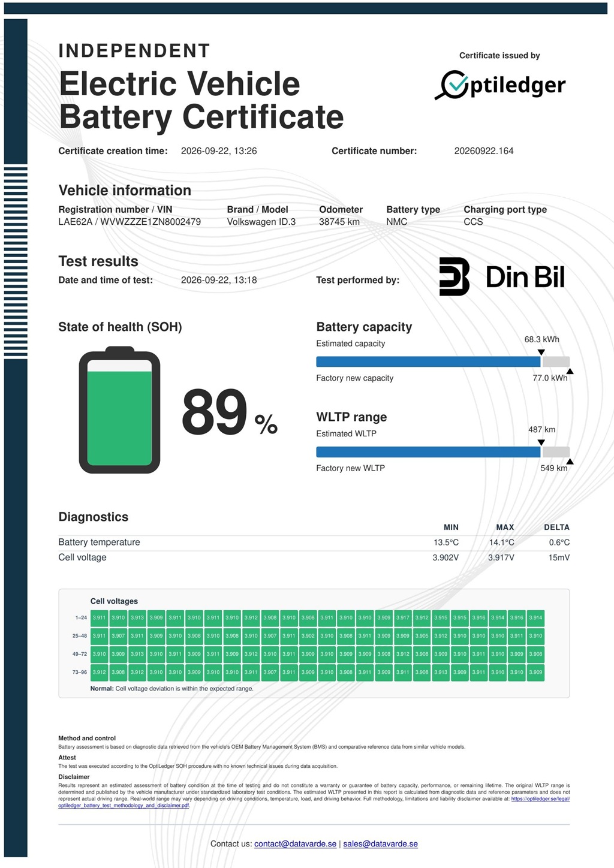Click the 549 km factory WLTP marker triangle
The height and width of the screenshot is (868, 614).
click(x=570, y=462)
